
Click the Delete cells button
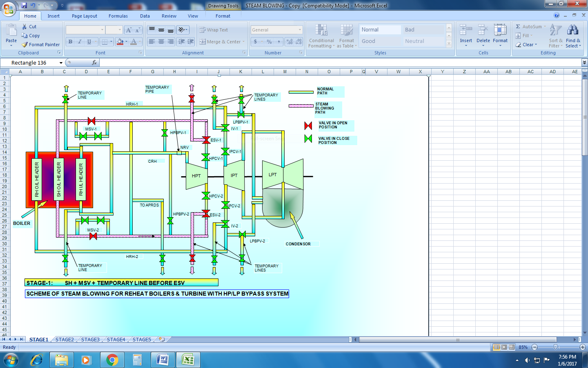(x=483, y=36)
